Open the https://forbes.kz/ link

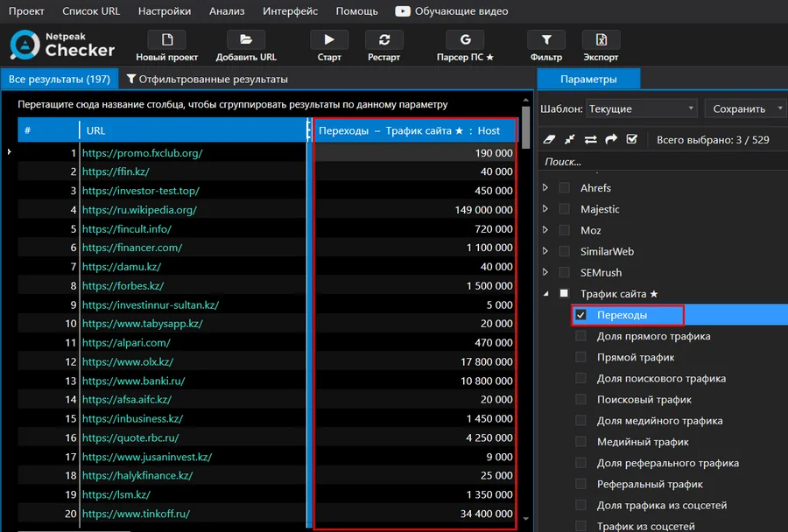coord(123,285)
